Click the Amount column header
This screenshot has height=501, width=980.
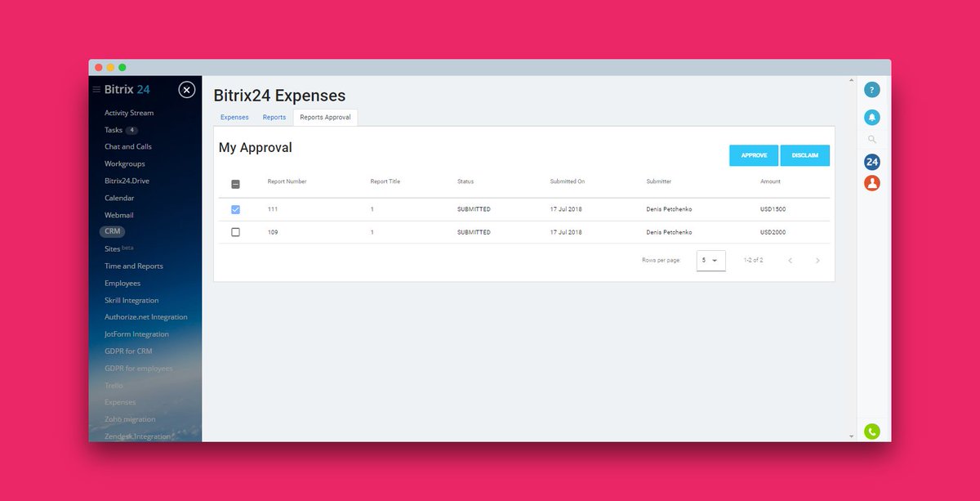tap(770, 181)
